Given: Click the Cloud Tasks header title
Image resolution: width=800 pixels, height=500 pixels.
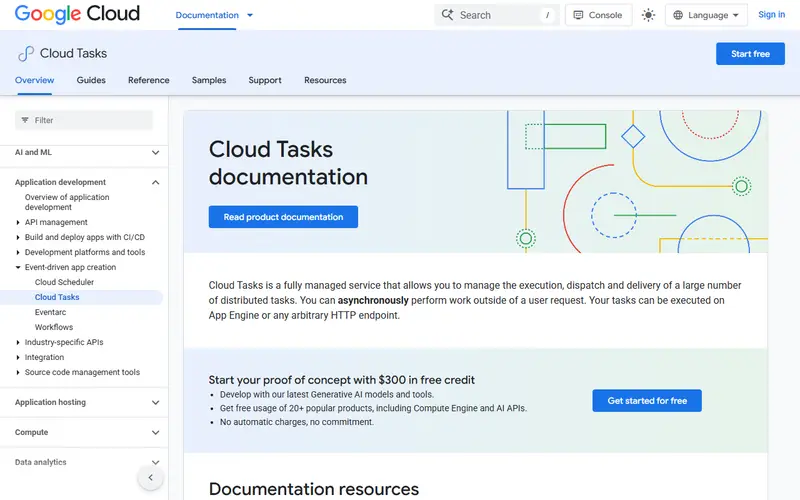Looking at the screenshot, I should pyautogui.click(x=73, y=54).
